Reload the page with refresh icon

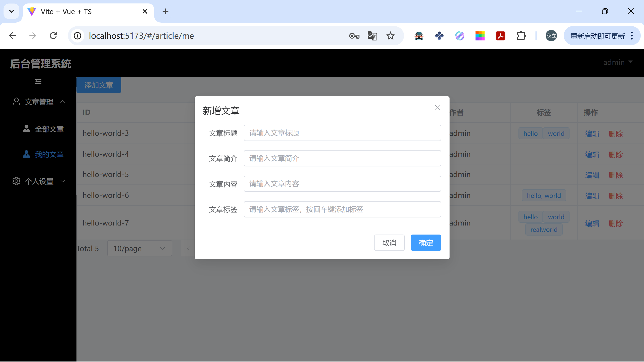(53, 36)
